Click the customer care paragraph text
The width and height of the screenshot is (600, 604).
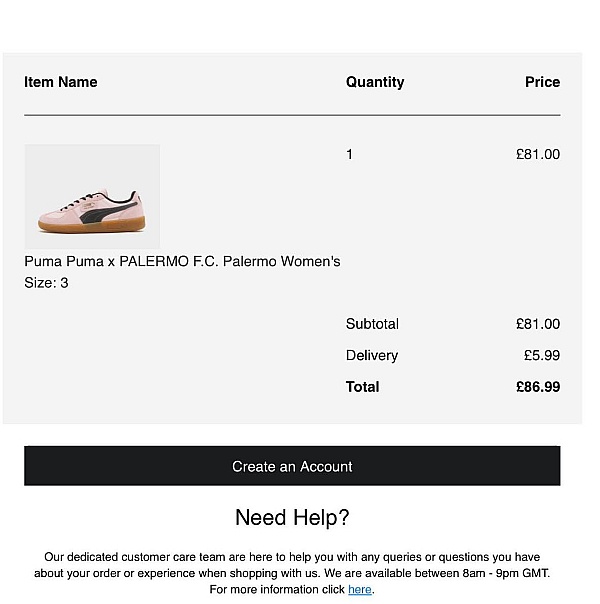point(292,573)
